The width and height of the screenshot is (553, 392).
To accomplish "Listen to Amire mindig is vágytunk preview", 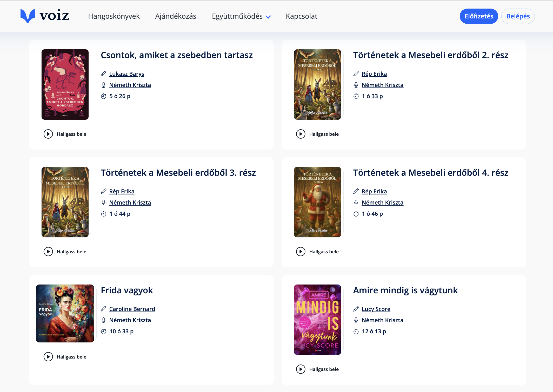I will pos(301,369).
